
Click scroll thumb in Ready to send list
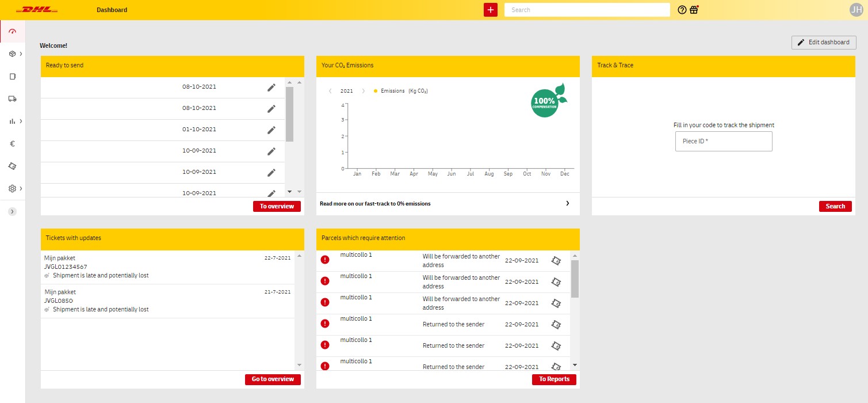tap(289, 114)
